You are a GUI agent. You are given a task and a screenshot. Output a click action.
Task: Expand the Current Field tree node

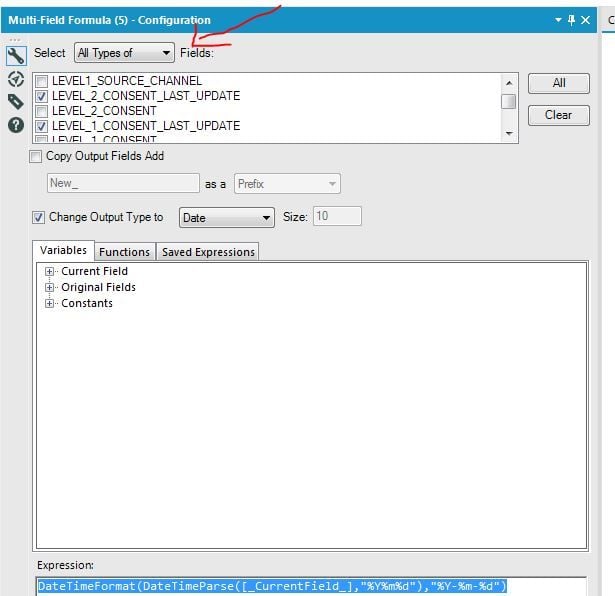point(49,271)
